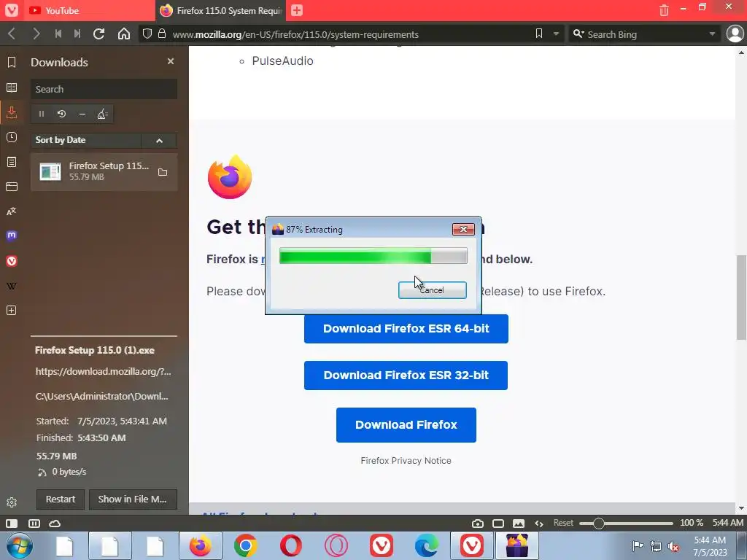Screen dimensions: 747x560
Task: Cancel the extraction dialog
Action: [432, 290]
